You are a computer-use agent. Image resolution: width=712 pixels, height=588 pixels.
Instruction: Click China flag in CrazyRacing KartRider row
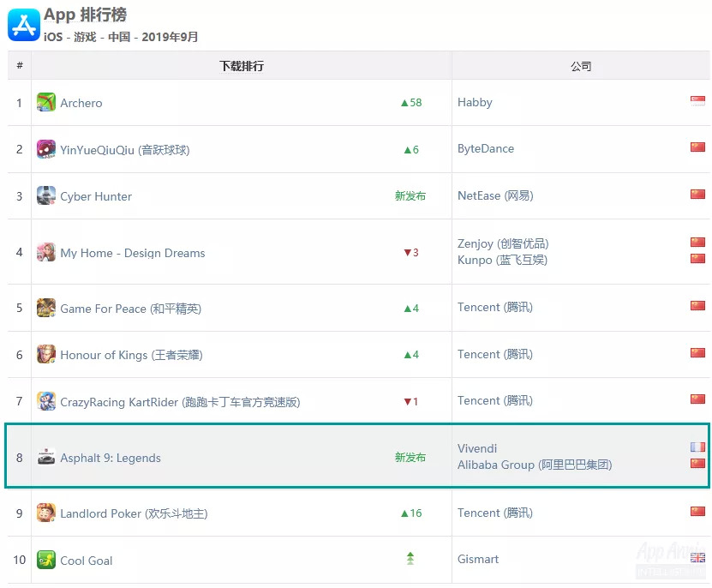(x=697, y=399)
